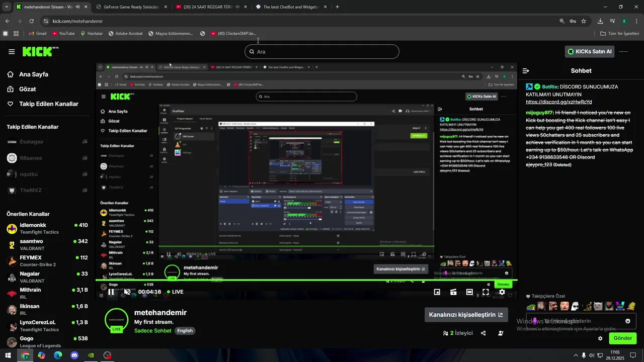The image size is (644, 362).
Task: Open LynxCerezLoL Teamfight Tactics channel
Action: (47, 326)
